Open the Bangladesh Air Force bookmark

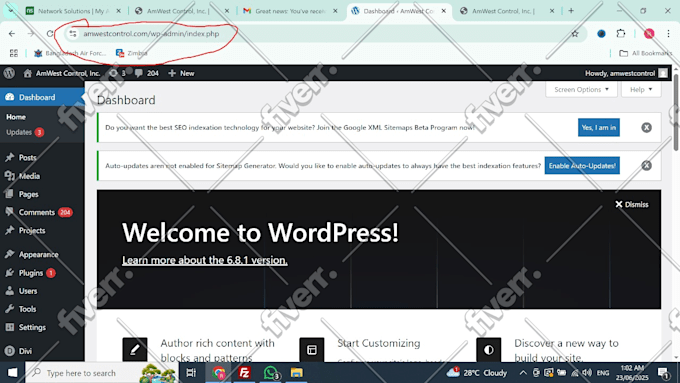pos(70,53)
